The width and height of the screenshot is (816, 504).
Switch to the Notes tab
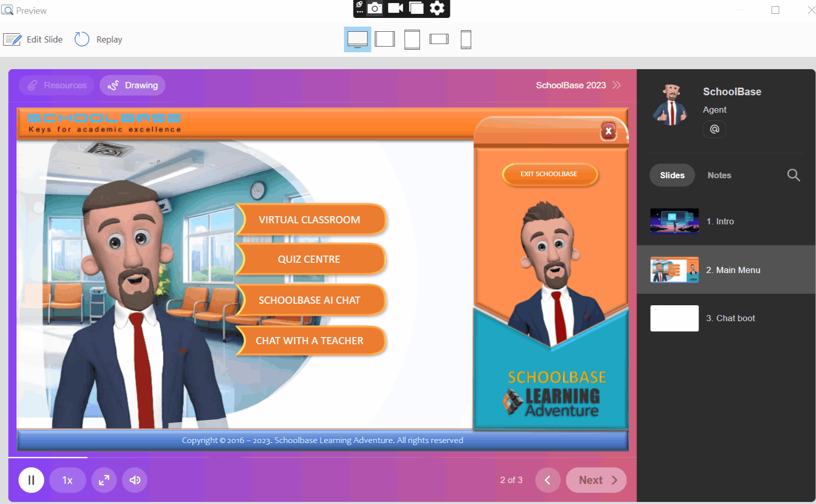(x=719, y=175)
